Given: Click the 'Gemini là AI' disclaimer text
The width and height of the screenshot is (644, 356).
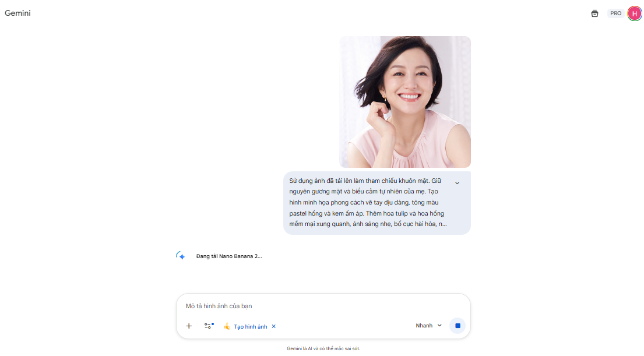Looking at the screenshot, I should point(323,348).
